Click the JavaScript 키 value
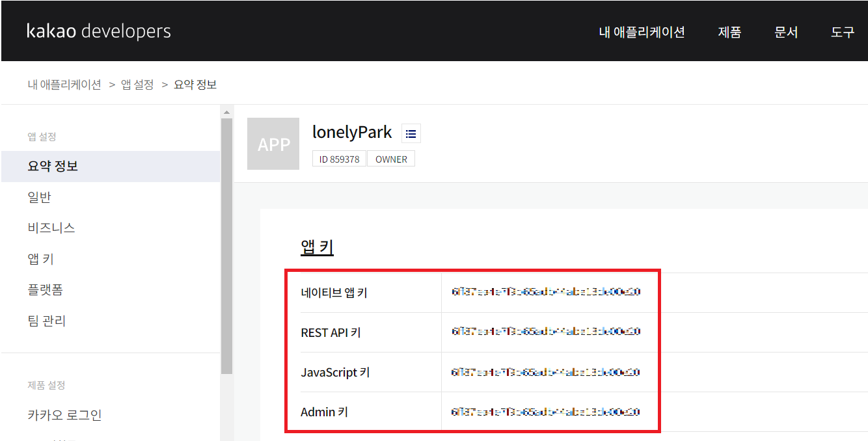 (546, 372)
